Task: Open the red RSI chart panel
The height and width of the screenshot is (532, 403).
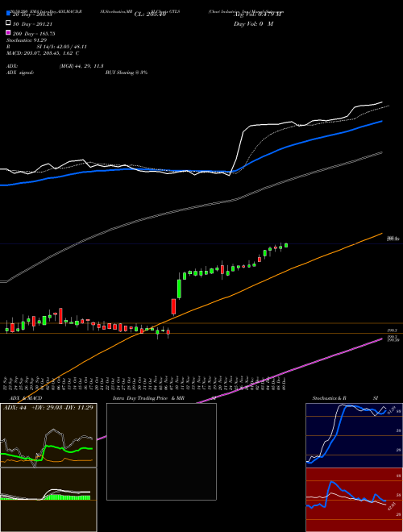Action: coord(354,500)
